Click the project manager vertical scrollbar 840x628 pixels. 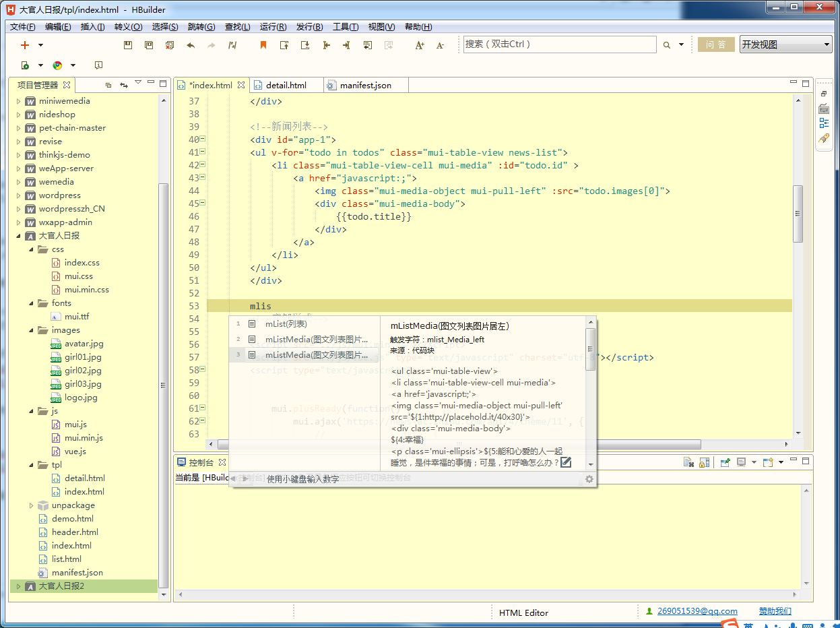[x=164, y=385]
